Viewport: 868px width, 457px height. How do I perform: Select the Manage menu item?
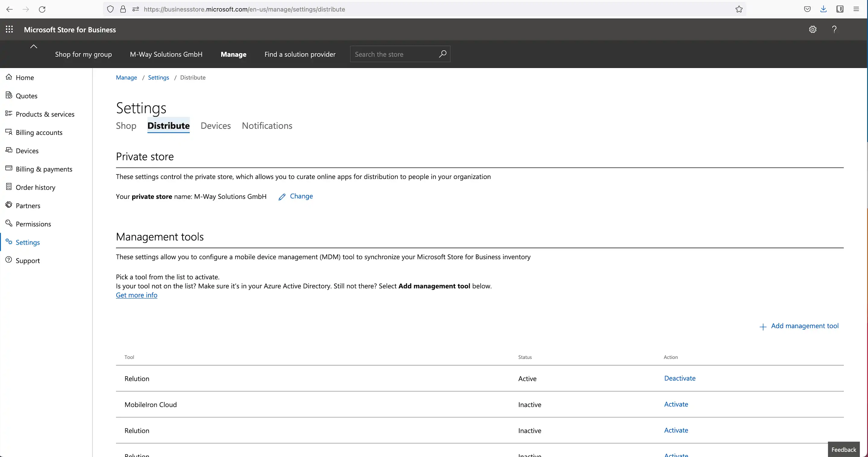coord(234,54)
